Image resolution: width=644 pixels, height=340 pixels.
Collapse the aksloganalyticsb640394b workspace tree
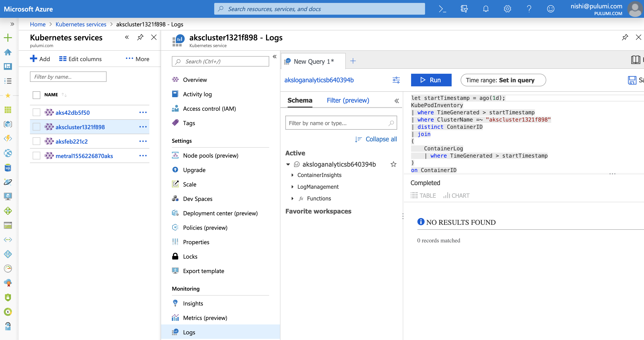click(x=288, y=164)
